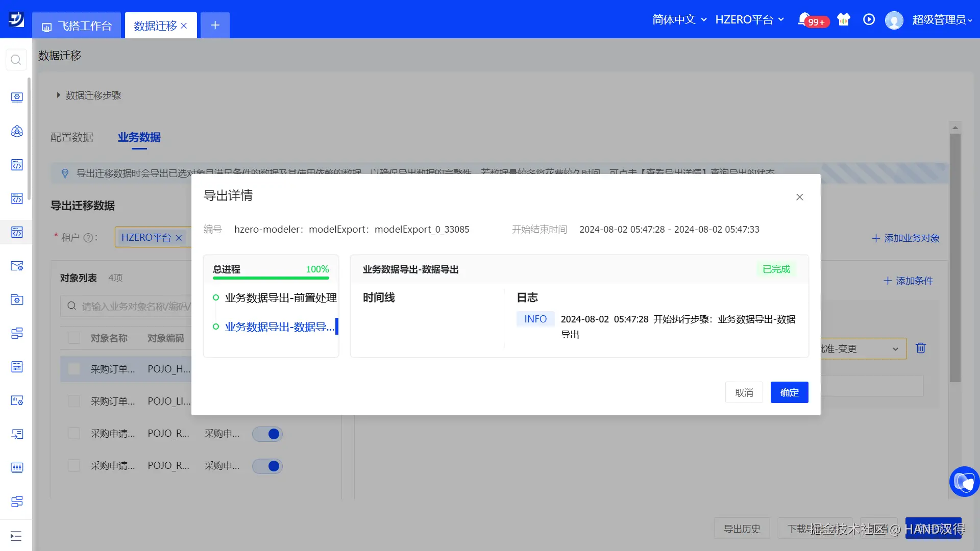
Task: Click the sidebar search icon
Action: (x=16, y=60)
